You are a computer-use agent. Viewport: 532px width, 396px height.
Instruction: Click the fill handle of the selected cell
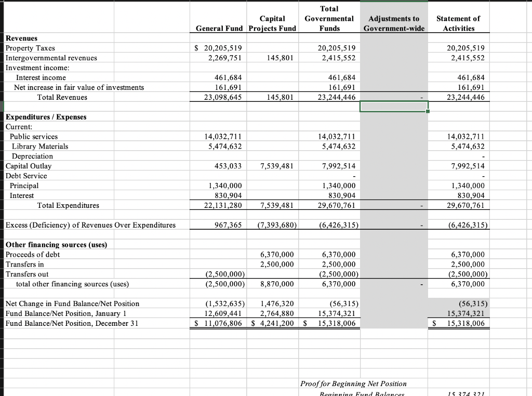coord(427,111)
